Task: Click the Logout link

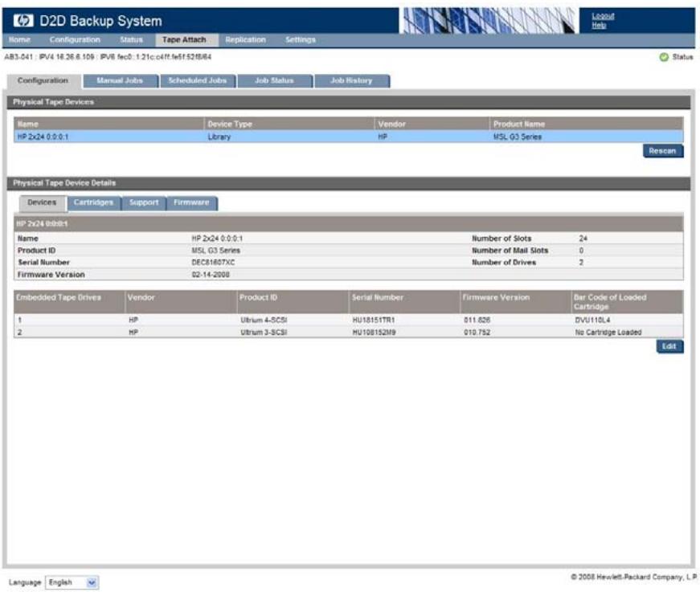Action: point(603,16)
